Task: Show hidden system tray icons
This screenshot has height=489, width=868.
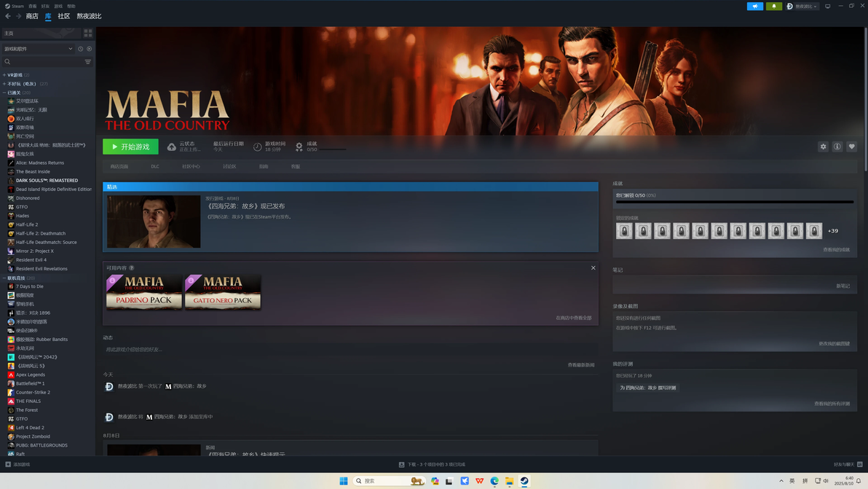Action: [781, 481]
